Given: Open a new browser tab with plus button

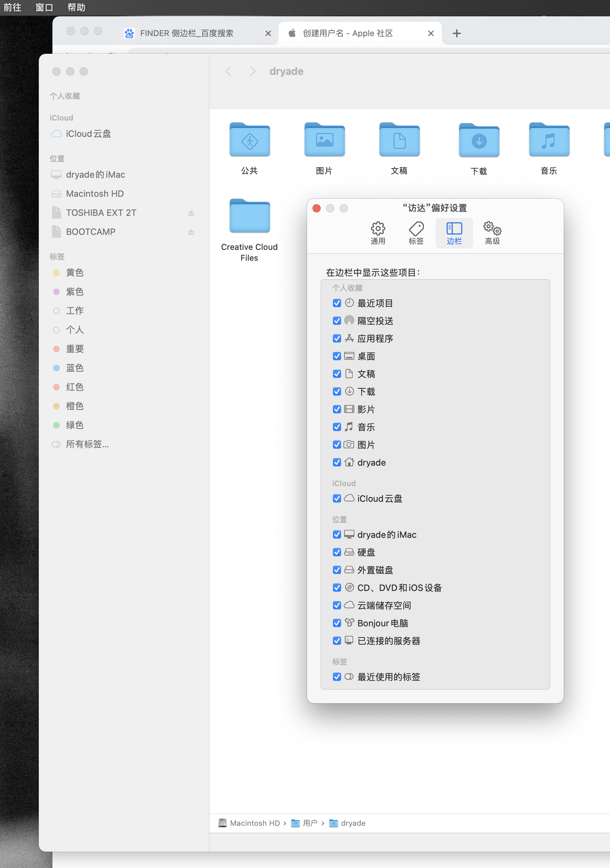Looking at the screenshot, I should [x=456, y=33].
